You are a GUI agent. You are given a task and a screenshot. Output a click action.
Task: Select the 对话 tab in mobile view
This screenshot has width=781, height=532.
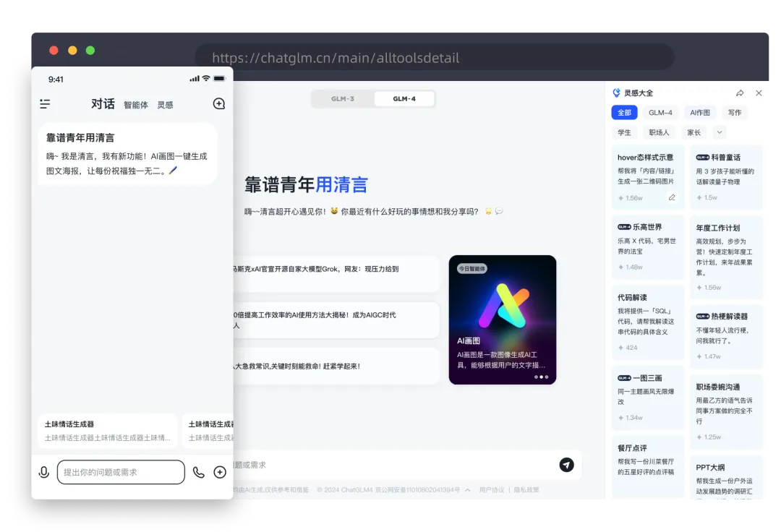pyautogui.click(x=103, y=103)
